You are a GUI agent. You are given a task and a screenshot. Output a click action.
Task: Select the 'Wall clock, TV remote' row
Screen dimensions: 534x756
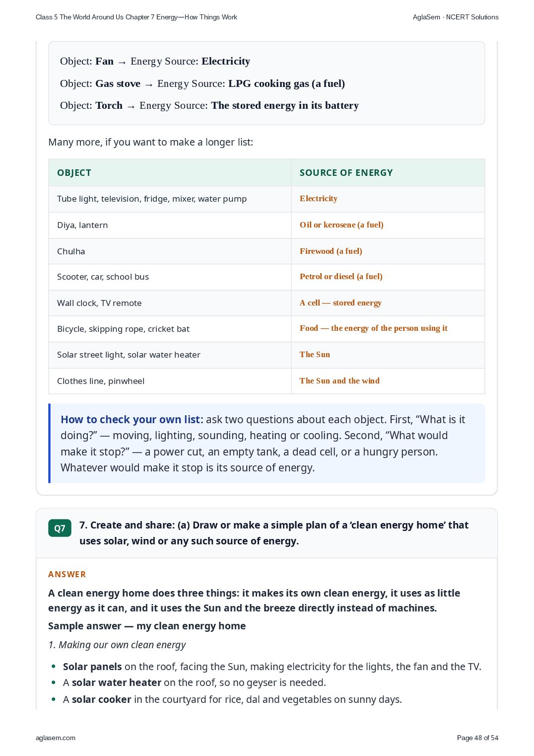pyautogui.click(x=267, y=303)
